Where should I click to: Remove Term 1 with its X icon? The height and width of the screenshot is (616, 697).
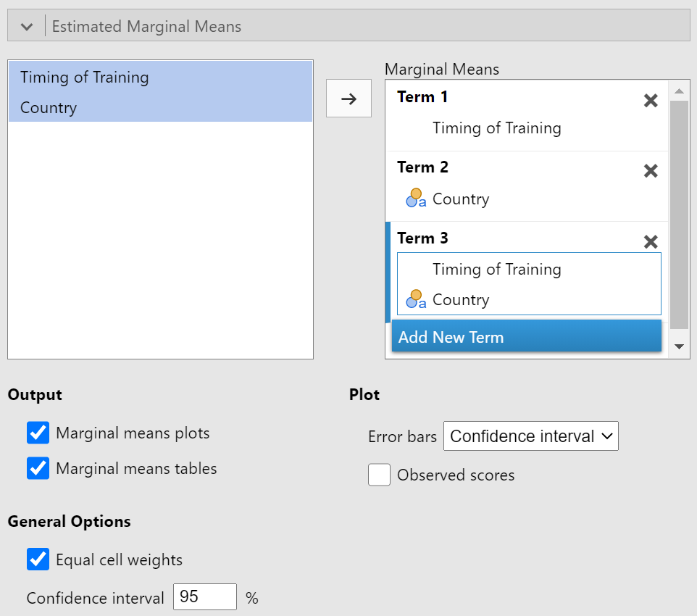tap(651, 101)
